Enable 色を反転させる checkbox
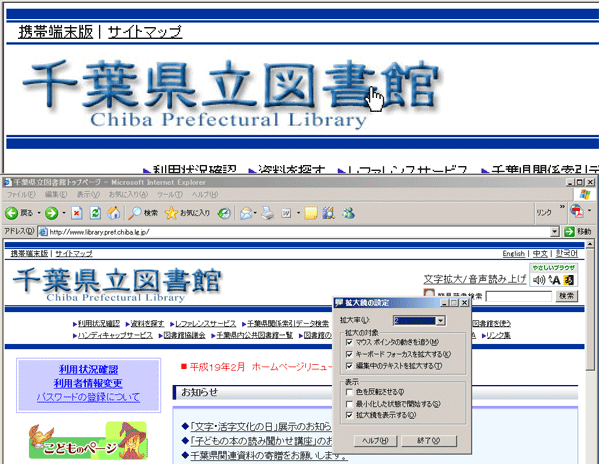Viewport: 599px width, 464px height. click(349, 392)
